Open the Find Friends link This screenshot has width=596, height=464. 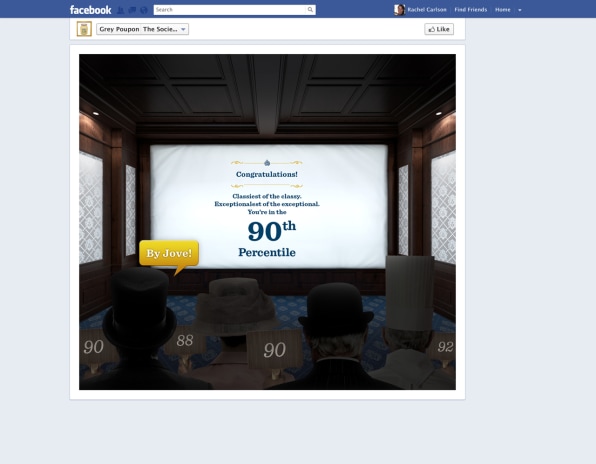pos(471,10)
